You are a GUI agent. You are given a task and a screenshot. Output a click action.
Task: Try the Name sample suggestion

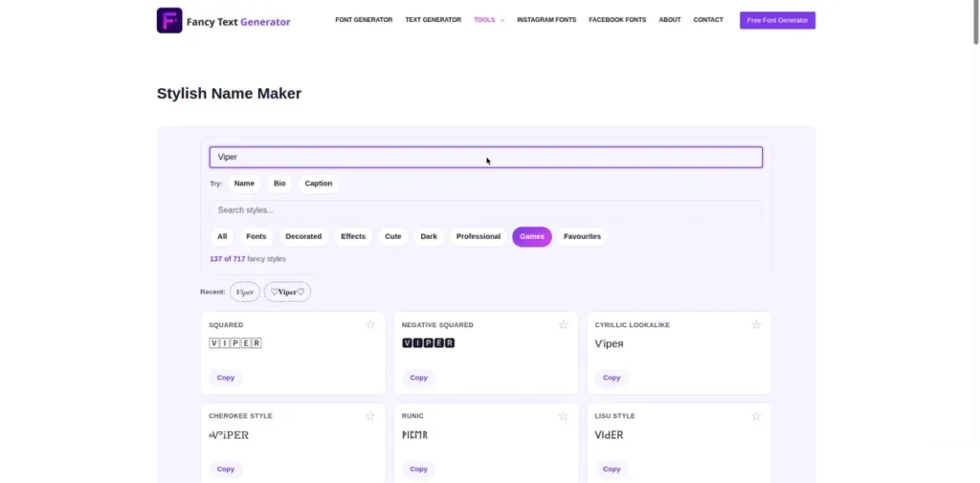(244, 184)
